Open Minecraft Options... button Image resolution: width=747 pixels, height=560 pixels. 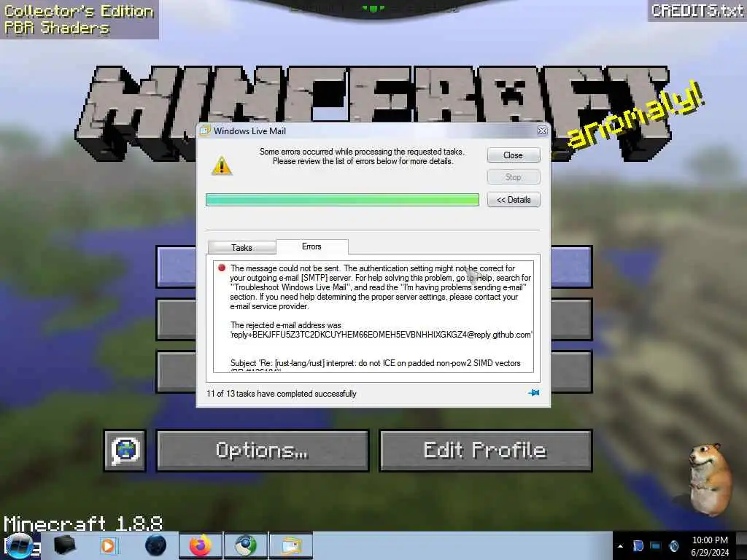pos(263,451)
